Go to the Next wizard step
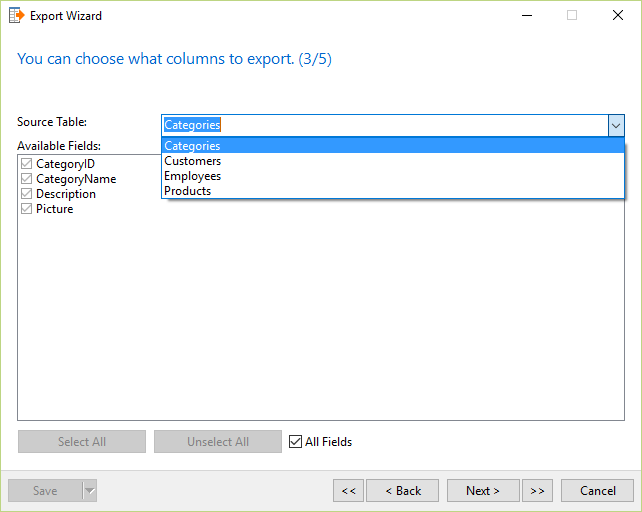The height and width of the screenshot is (512, 642). click(483, 490)
